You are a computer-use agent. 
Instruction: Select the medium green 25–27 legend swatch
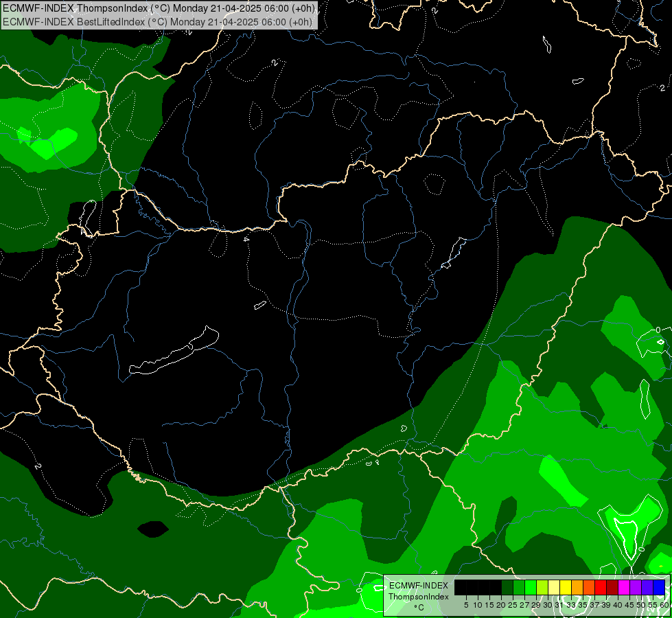pos(519,587)
